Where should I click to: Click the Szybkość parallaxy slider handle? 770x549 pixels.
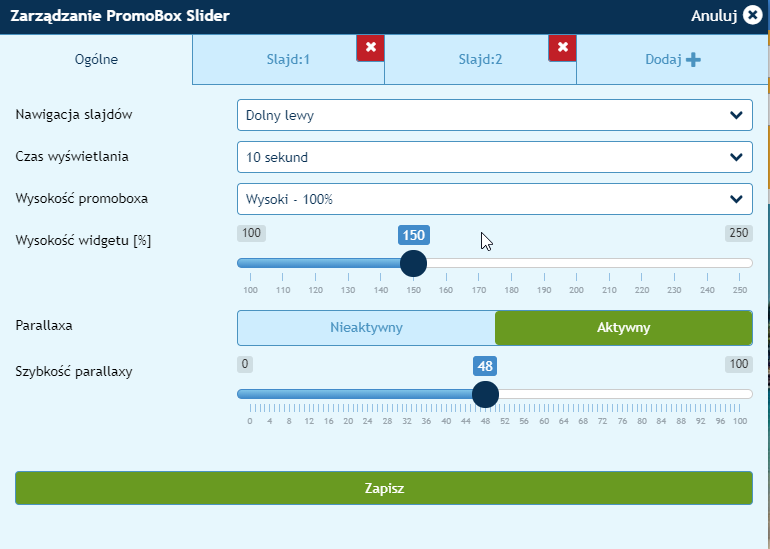[485, 394]
